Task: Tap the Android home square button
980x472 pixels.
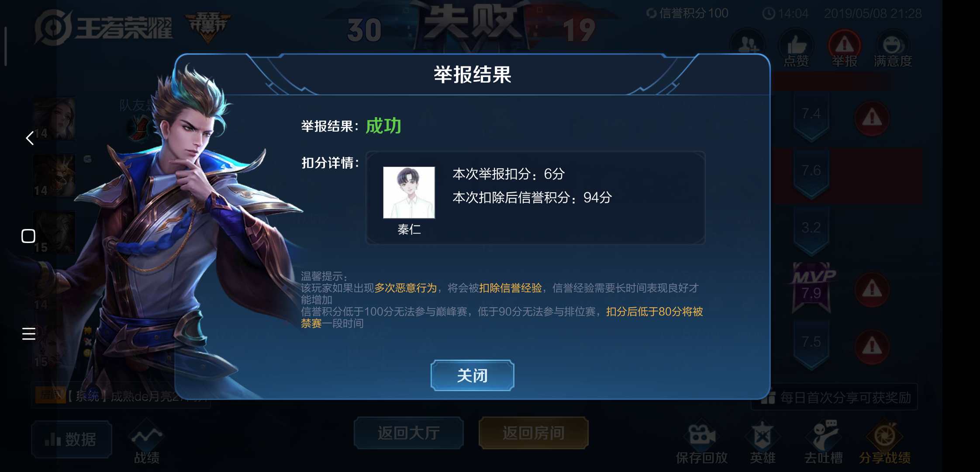Action: [x=28, y=236]
